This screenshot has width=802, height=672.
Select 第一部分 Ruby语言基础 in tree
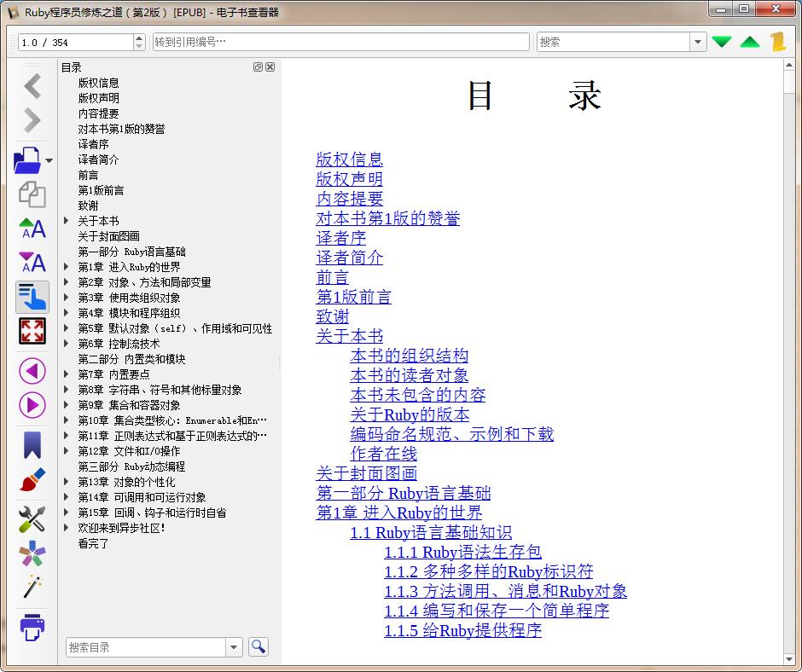(131, 252)
